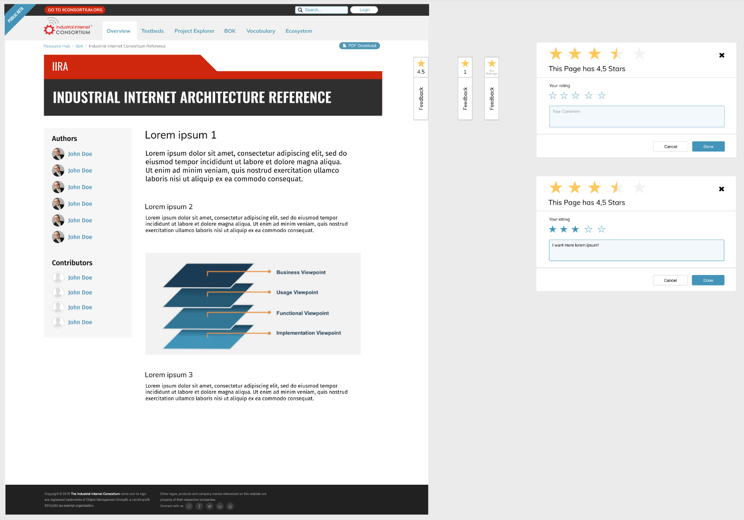Give one star in the unrated 'Your rating' row
Screen dimensions: 744x520
coord(553,95)
